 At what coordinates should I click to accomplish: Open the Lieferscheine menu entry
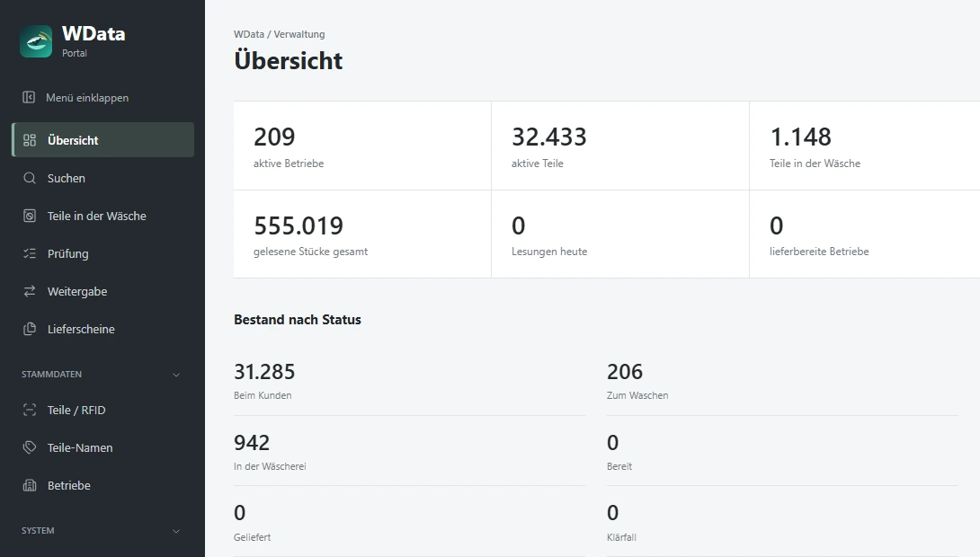coord(103,329)
